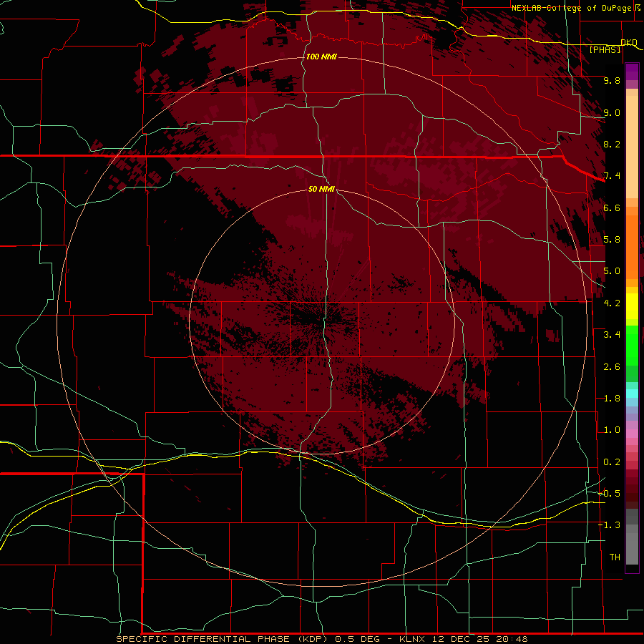Click the "NEXLAB-College of DuPage" header text
This screenshot has width=644, height=644.
[571, 8]
